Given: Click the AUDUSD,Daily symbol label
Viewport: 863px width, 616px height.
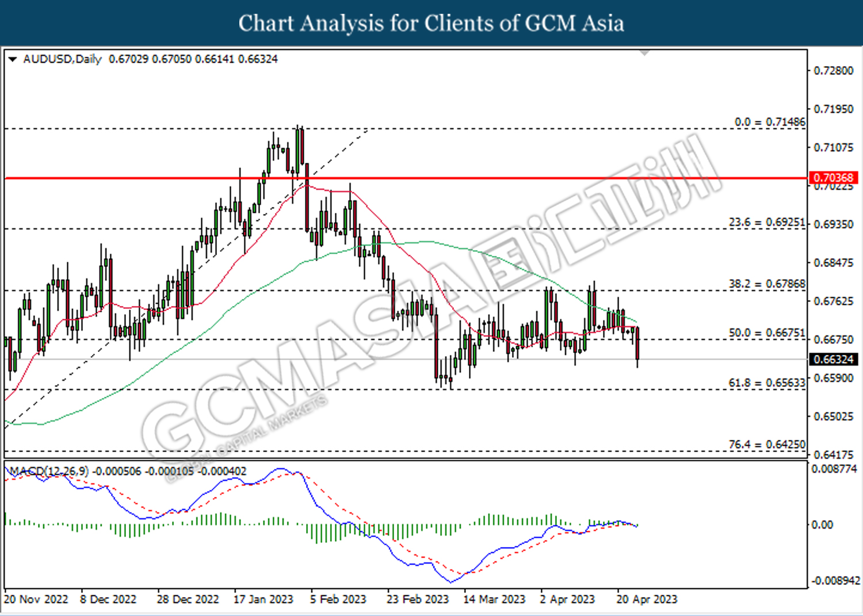Looking at the screenshot, I should (62, 59).
